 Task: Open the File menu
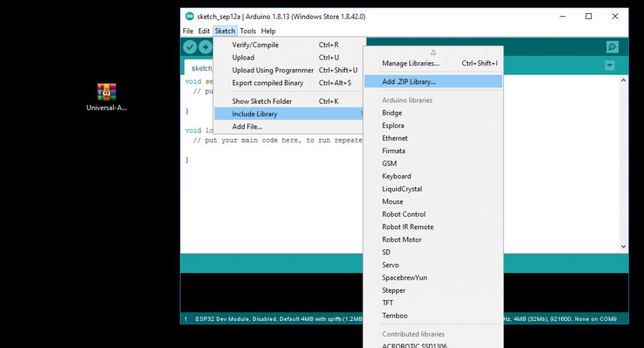(x=187, y=31)
